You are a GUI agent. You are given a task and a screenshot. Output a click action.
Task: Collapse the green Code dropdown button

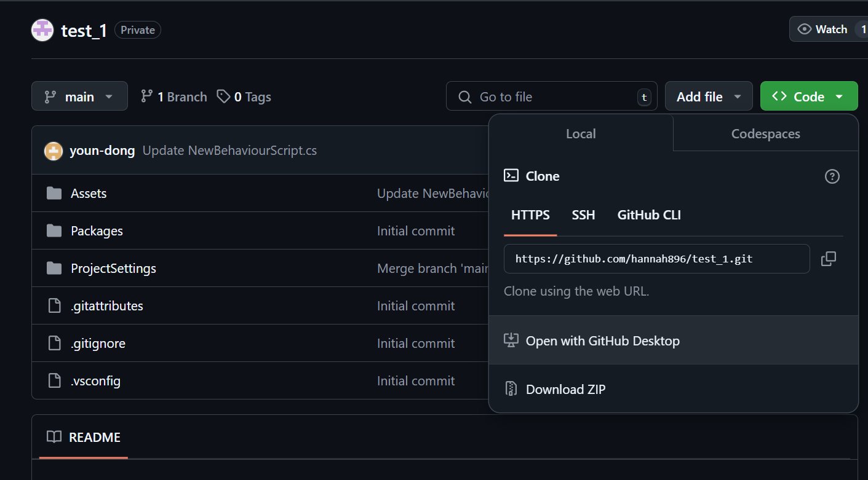click(x=809, y=96)
